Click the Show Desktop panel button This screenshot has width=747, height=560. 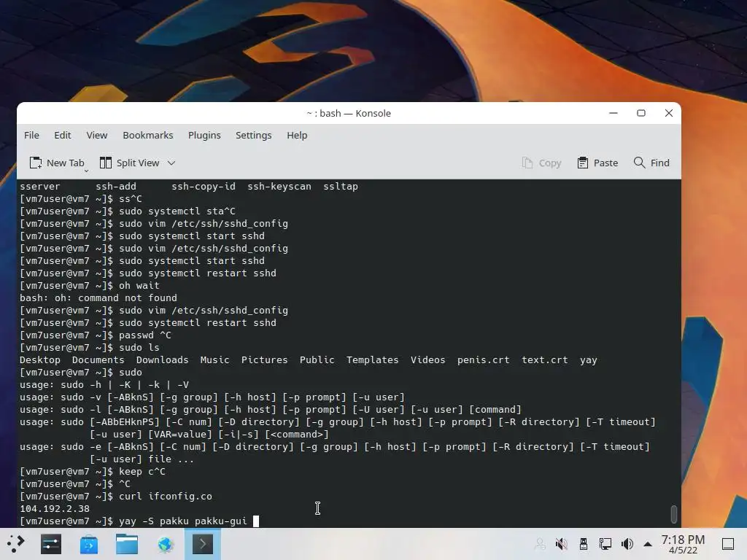[728, 544]
